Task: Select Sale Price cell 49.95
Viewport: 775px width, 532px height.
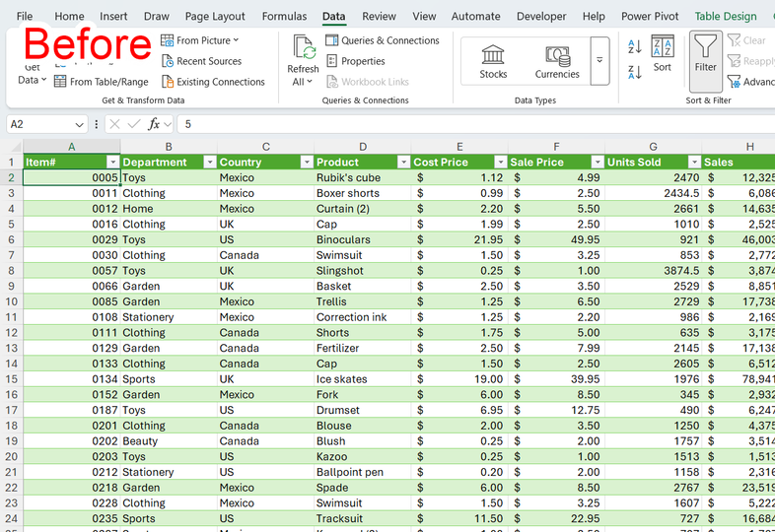Action: click(556, 239)
